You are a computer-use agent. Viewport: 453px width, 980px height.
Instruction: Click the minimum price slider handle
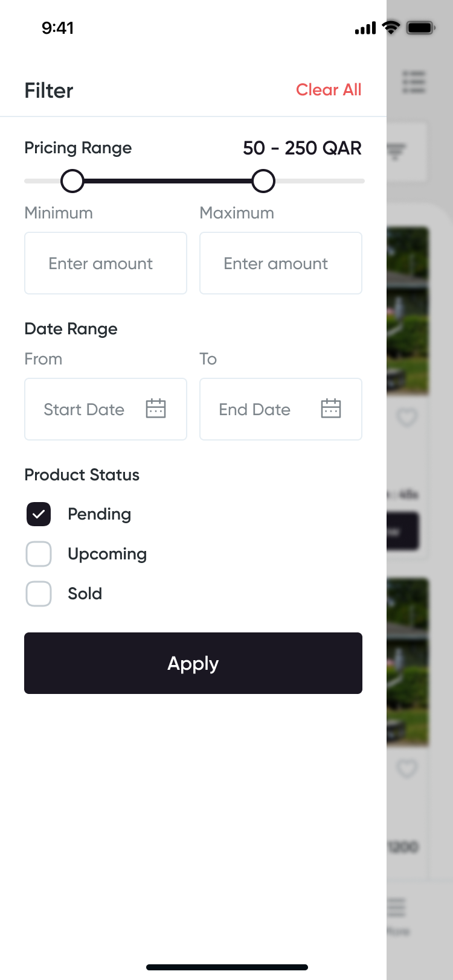tap(72, 181)
